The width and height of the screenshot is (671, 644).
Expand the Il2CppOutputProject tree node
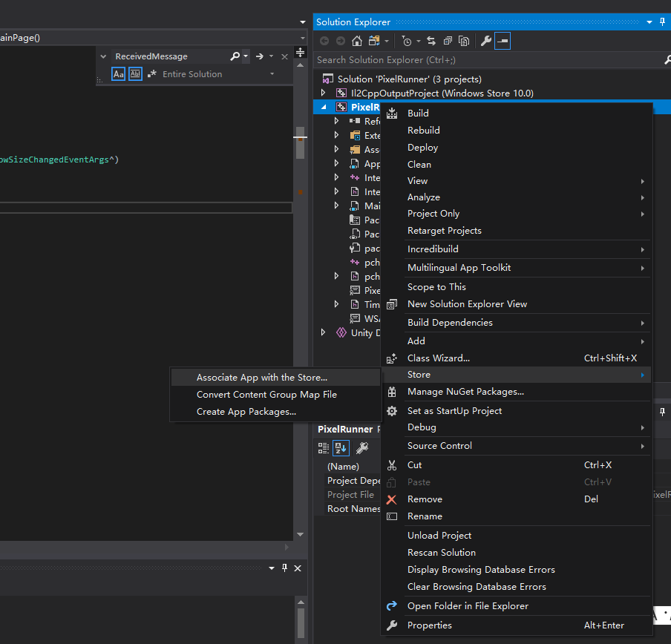coord(323,93)
